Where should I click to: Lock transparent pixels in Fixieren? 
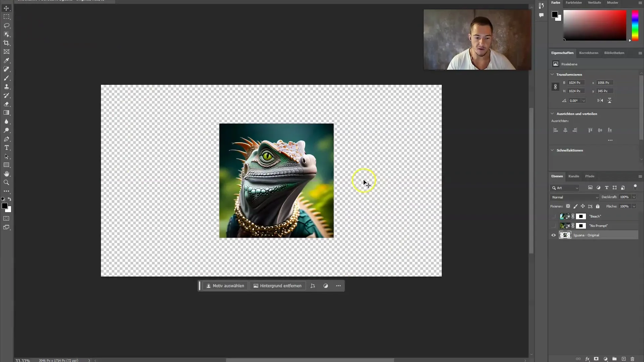click(568, 206)
